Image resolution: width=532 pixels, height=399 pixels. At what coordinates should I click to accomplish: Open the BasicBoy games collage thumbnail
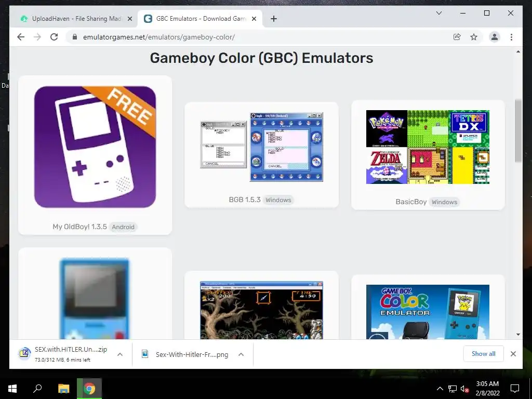[428, 147]
